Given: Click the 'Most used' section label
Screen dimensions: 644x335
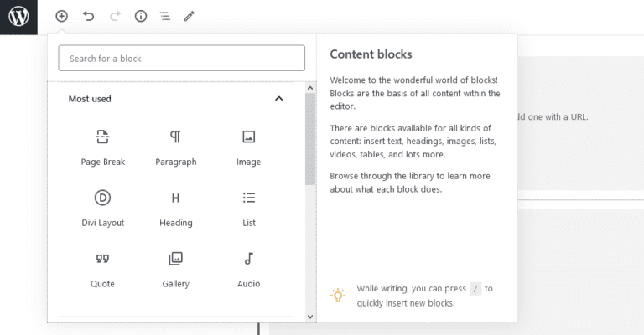Looking at the screenshot, I should 90,99.
